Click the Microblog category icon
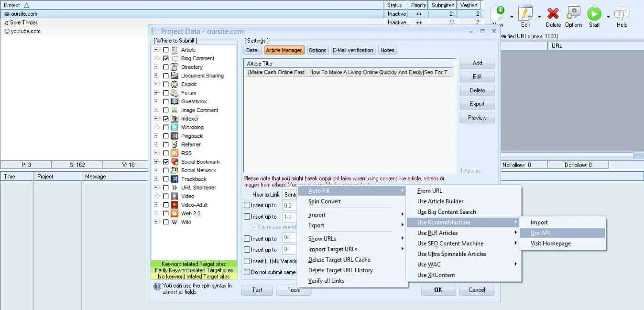Screen dimensions: 644x310 click(x=175, y=127)
